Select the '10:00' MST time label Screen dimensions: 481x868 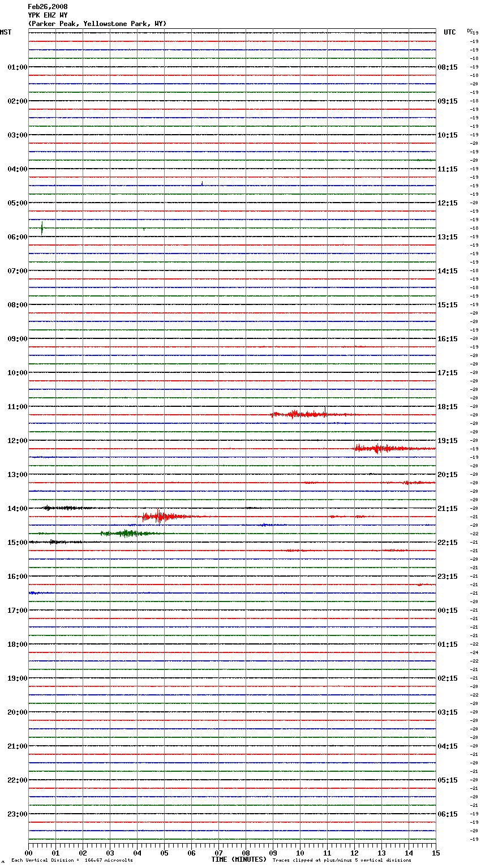click(17, 373)
